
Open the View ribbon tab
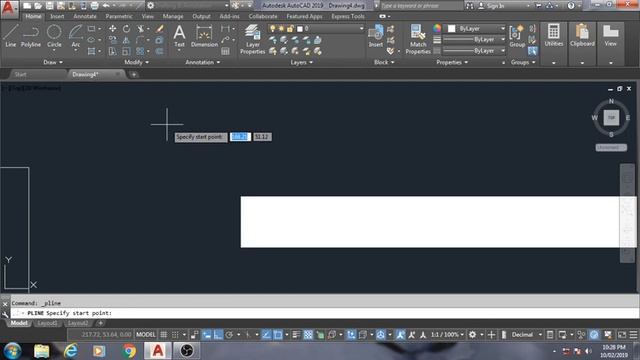147,16
